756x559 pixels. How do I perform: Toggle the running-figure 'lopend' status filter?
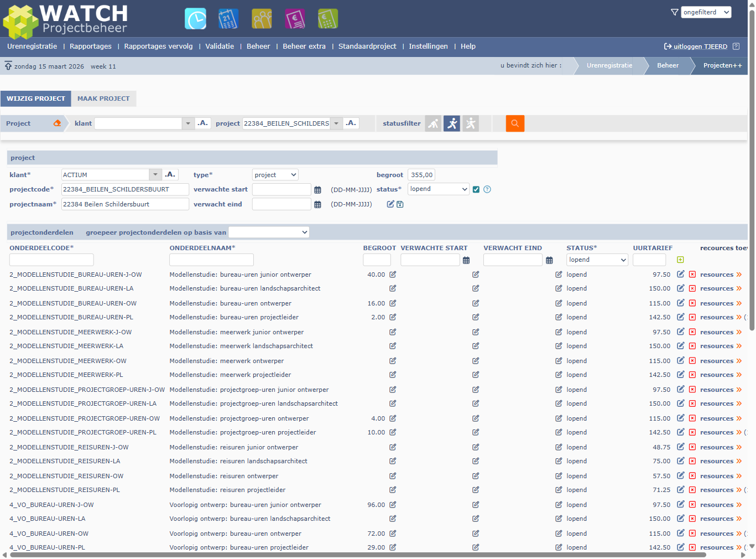tap(452, 123)
